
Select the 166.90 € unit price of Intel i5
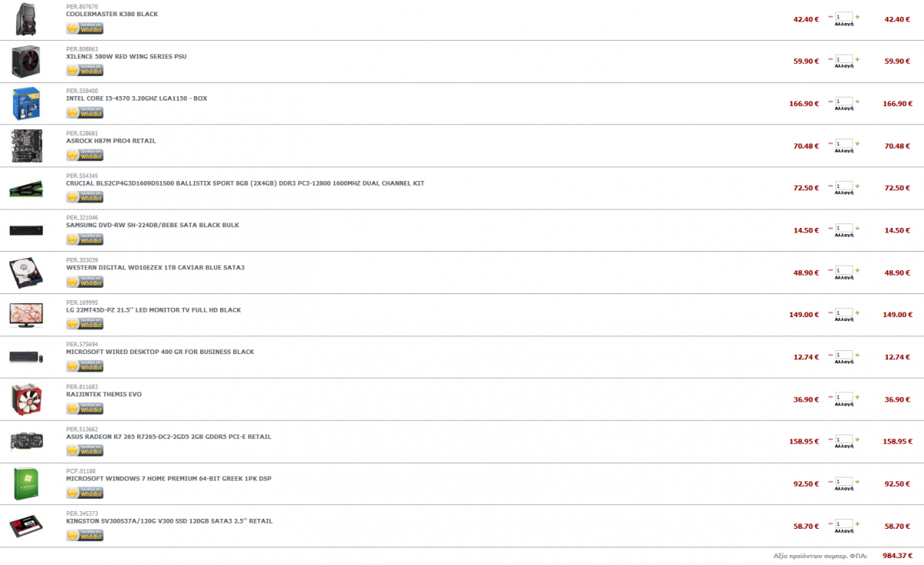pos(804,103)
